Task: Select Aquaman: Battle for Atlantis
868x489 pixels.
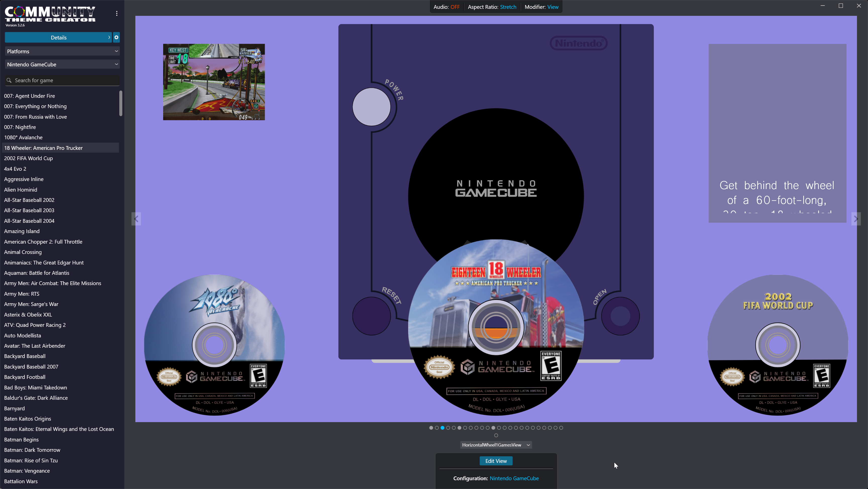Action: point(36,273)
